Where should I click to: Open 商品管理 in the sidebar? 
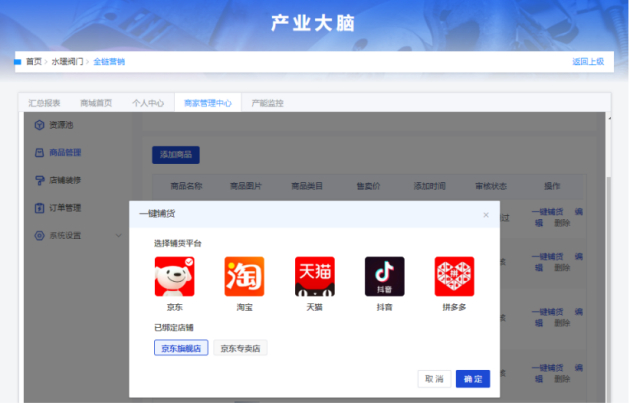click(x=65, y=153)
